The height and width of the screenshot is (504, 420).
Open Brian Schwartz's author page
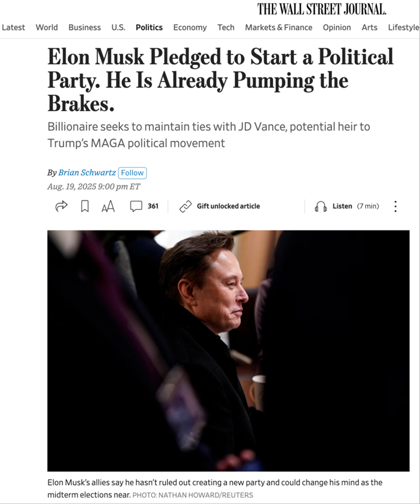86,173
